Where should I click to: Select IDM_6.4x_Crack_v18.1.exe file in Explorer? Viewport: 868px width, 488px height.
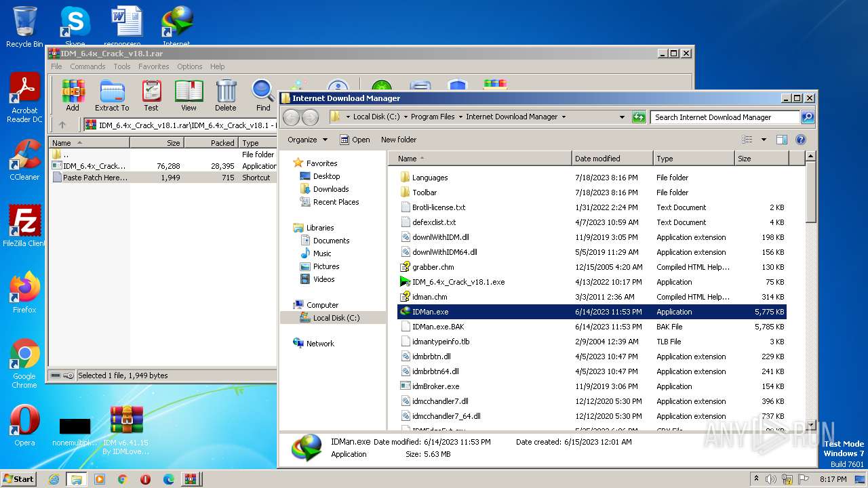(x=592, y=282)
